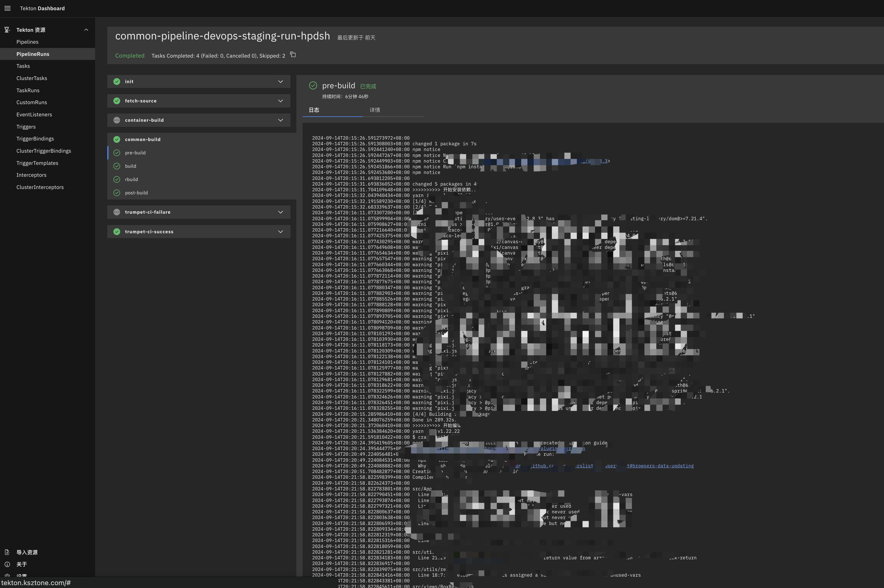Open EventListeners in the sidebar
Viewport: 884px width, 588px height.
pyautogui.click(x=48, y=115)
